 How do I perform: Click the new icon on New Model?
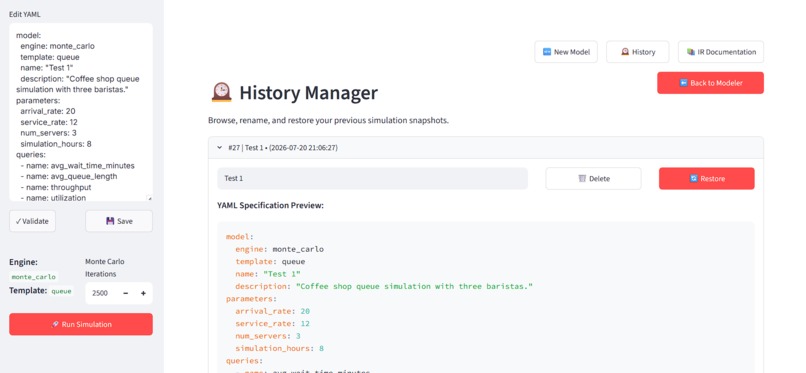(x=547, y=52)
